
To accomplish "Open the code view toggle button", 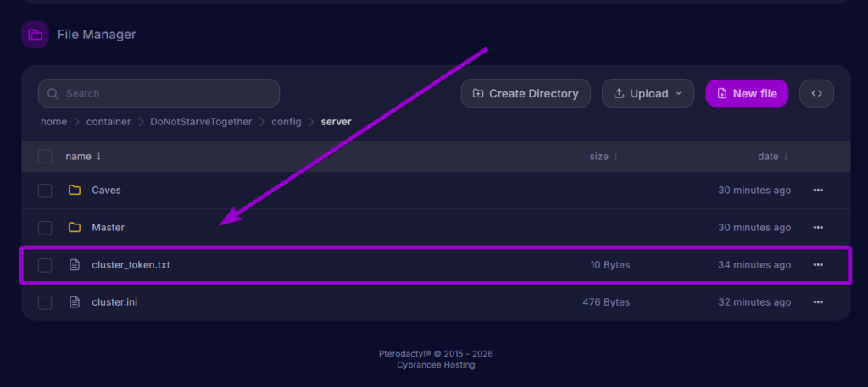I will point(816,93).
